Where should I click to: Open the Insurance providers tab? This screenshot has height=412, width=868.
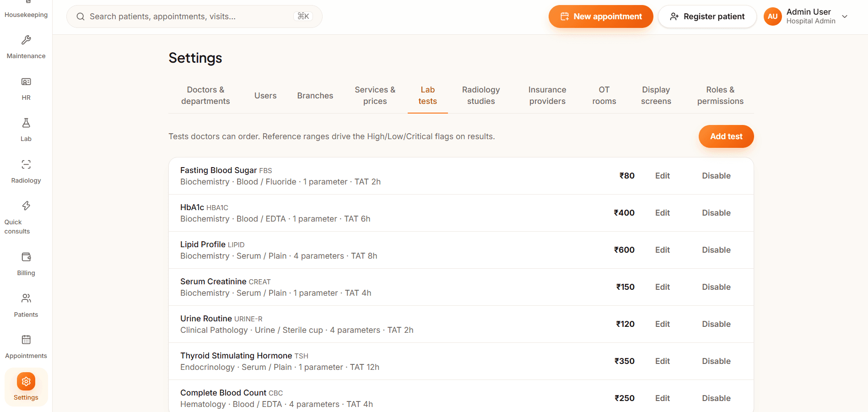point(547,95)
